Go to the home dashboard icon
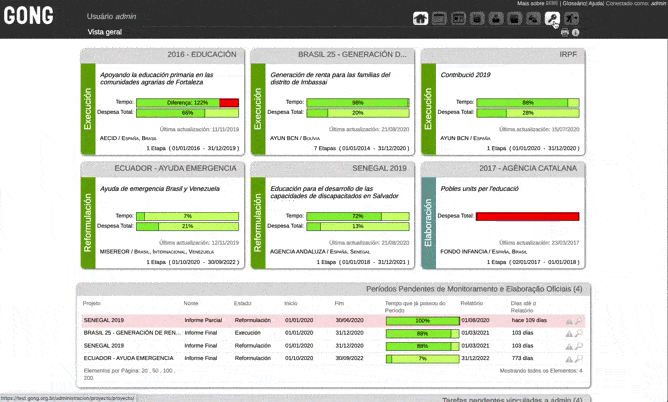This screenshot has height=402, width=668. (420, 18)
